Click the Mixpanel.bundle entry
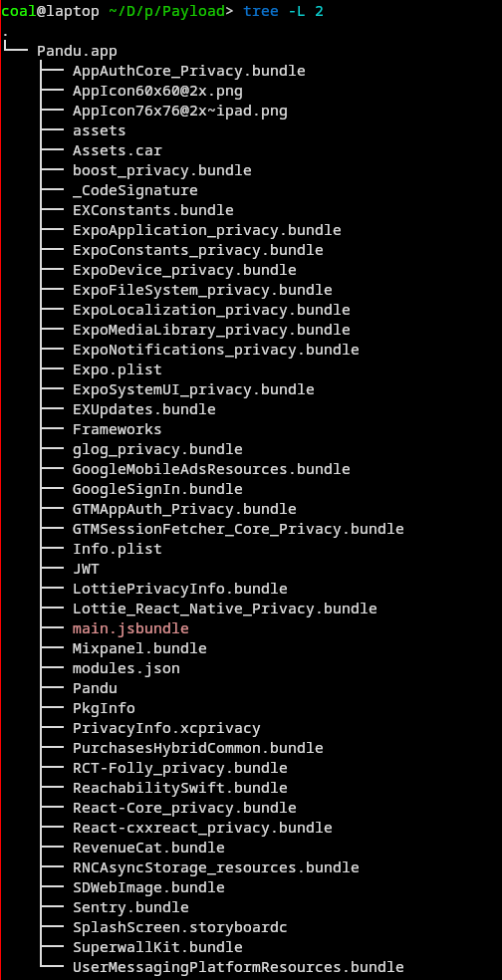The height and width of the screenshot is (980, 502). [x=139, y=648]
